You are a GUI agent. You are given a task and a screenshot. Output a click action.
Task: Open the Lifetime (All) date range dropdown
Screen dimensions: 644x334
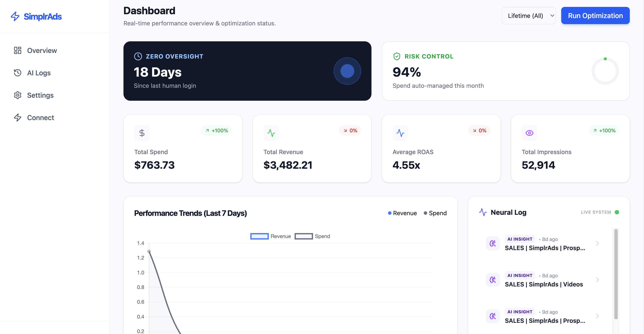tap(528, 16)
